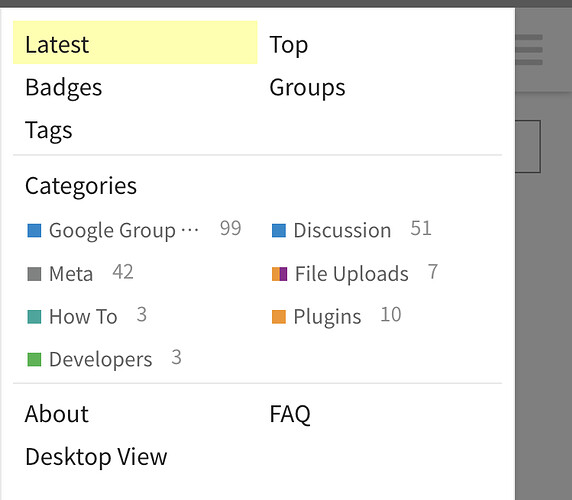Open the Meta category
572x500 pixels.
click(x=71, y=274)
